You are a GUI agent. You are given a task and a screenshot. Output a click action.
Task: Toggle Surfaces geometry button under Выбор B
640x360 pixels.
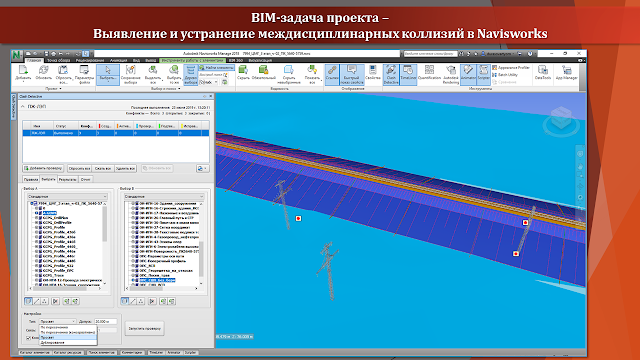[125, 301]
